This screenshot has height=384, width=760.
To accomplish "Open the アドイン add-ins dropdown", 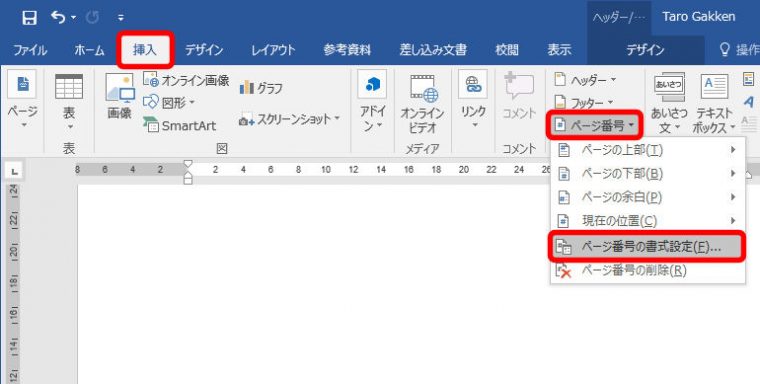I will [372, 100].
